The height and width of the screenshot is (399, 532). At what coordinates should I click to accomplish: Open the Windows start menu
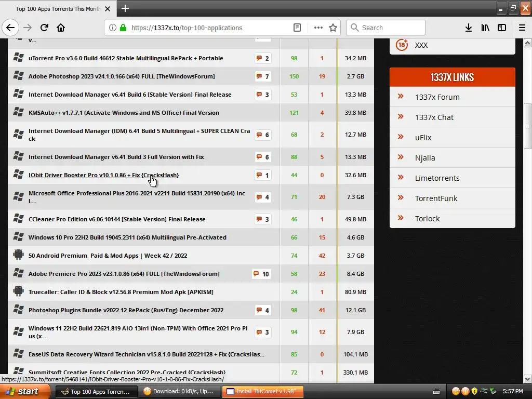(24, 392)
